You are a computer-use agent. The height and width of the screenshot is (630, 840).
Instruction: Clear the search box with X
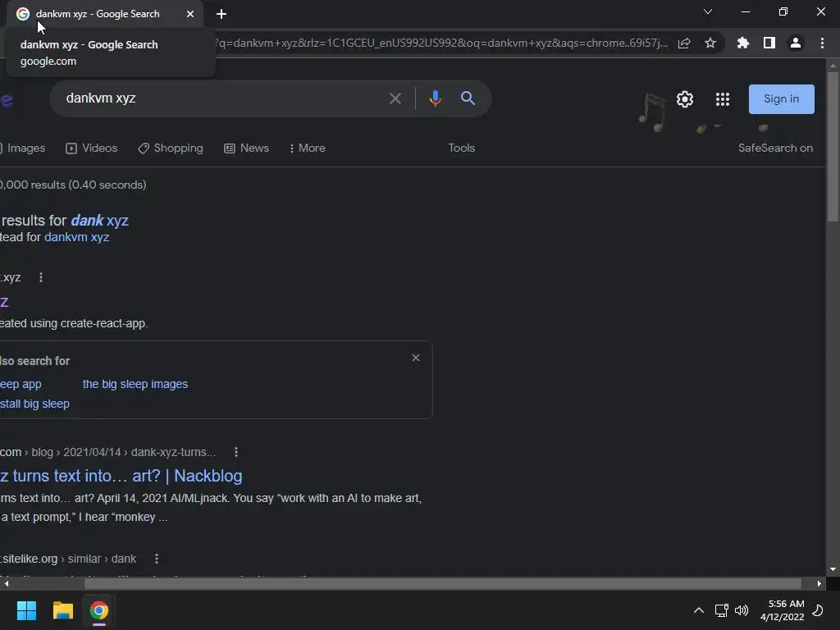(395, 98)
